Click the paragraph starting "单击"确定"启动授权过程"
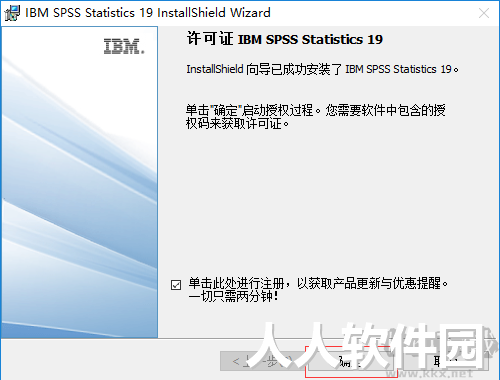500x380 pixels. click(x=316, y=117)
